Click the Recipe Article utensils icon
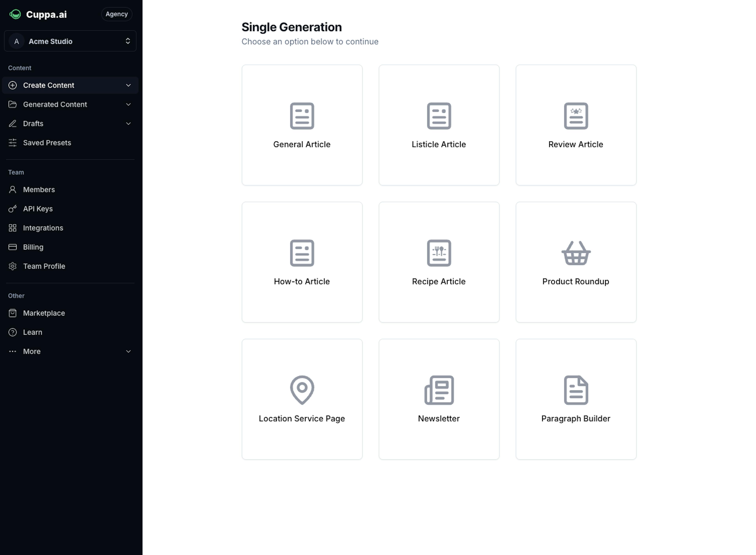Image resolution: width=756 pixels, height=555 pixels. click(439, 253)
